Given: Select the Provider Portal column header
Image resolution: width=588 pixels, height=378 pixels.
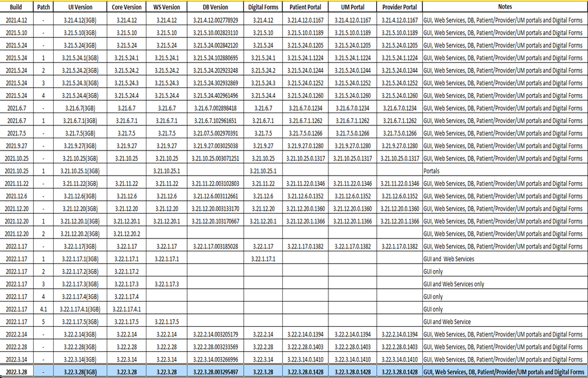Looking at the screenshot, I should tap(400, 7).
